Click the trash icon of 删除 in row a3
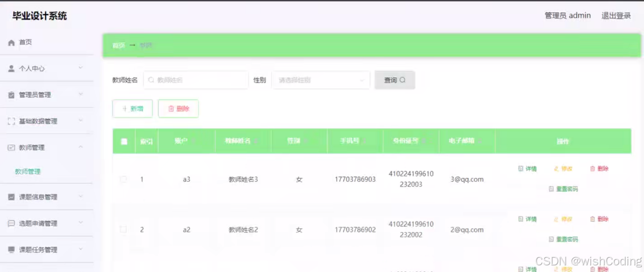 pyautogui.click(x=592, y=169)
